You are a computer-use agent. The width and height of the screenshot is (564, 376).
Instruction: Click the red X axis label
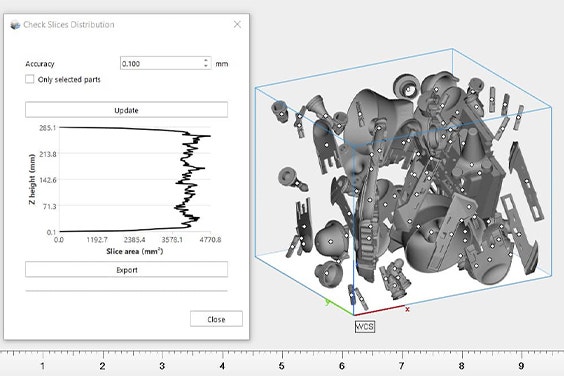pos(407,309)
